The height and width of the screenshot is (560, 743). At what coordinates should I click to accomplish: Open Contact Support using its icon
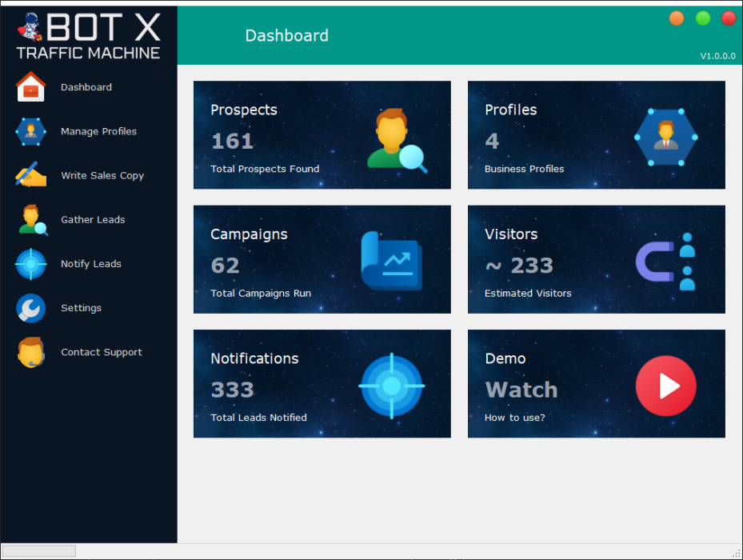click(x=30, y=352)
